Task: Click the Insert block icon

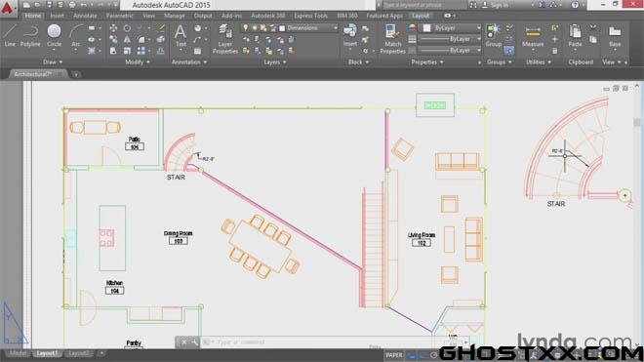Action: tap(350, 35)
